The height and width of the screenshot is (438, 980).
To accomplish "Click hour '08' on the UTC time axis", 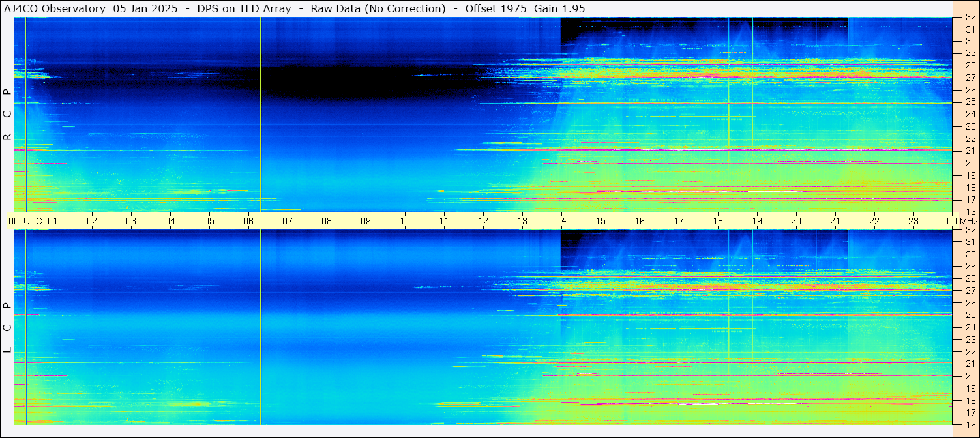I will pyautogui.click(x=327, y=221).
